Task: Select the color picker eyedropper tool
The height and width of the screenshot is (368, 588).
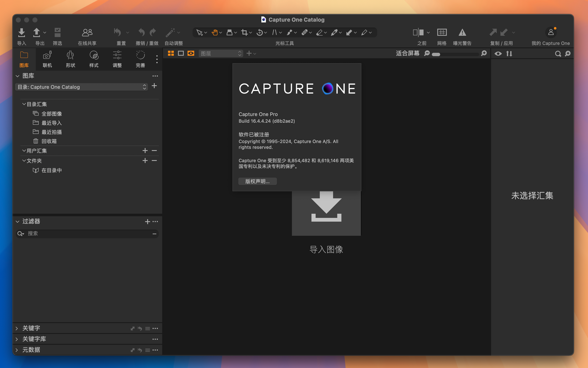Action: click(x=334, y=32)
